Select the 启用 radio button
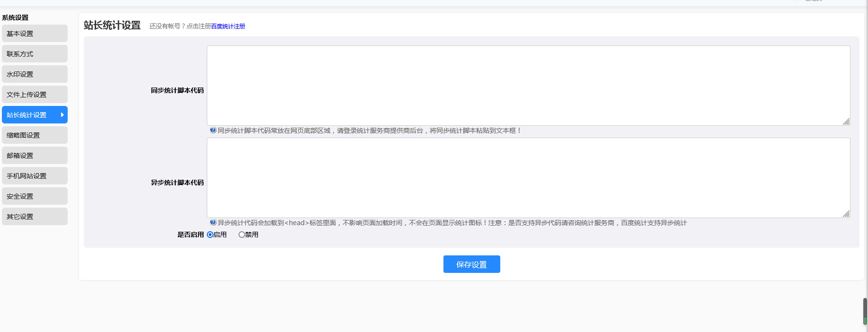The width and height of the screenshot is (868, 332). [x=210, y=235]
